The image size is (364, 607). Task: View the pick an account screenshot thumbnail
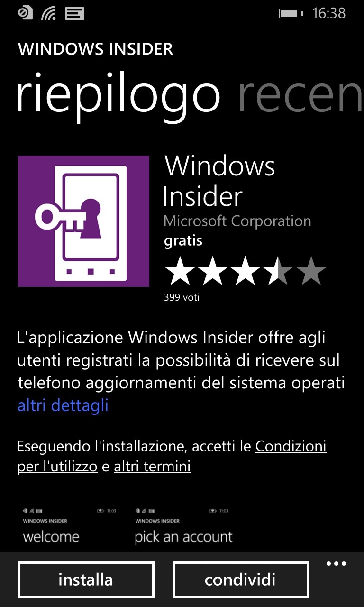(x=183, y=528)
